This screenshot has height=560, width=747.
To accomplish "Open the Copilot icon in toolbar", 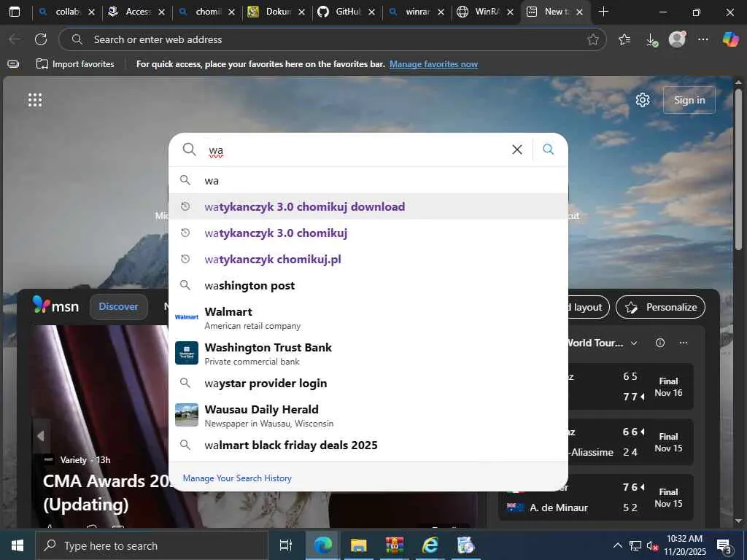I will [730, 39].
